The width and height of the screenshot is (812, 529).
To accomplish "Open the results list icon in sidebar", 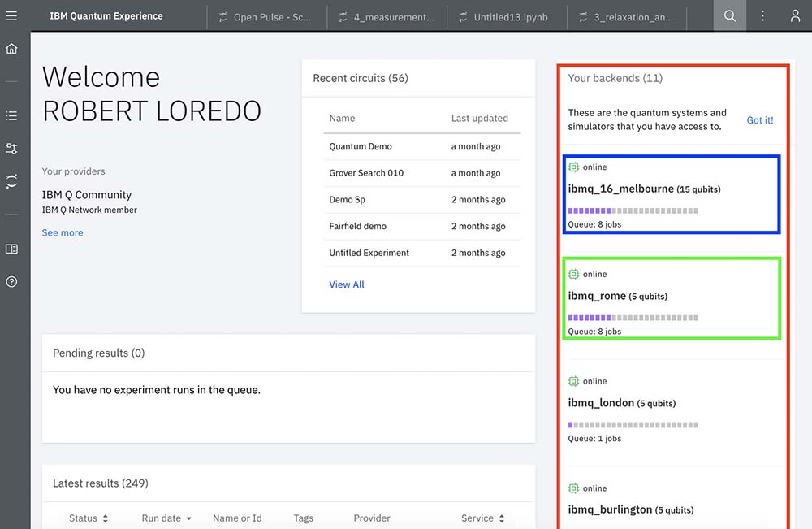I will (11, 116).
